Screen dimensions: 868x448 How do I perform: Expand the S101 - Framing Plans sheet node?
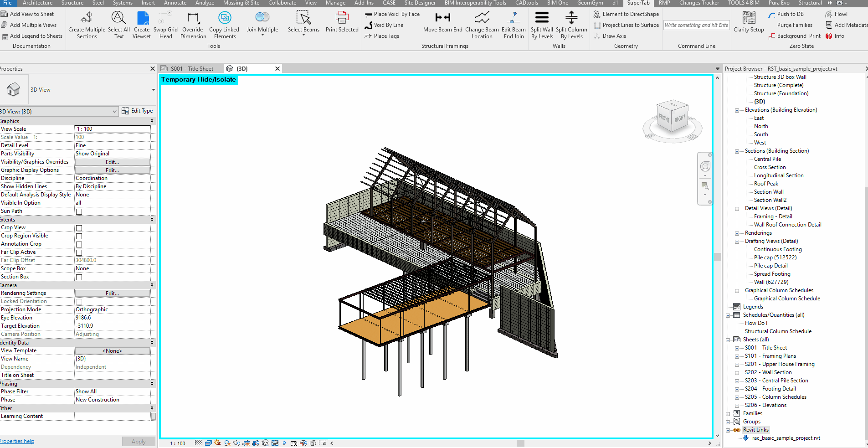click(x=737, y=356)
